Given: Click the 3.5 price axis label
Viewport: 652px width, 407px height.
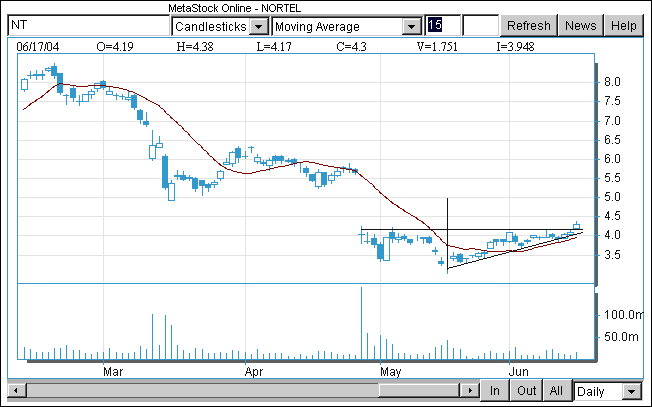Looking at the screenshot, I should pos(612,255).
